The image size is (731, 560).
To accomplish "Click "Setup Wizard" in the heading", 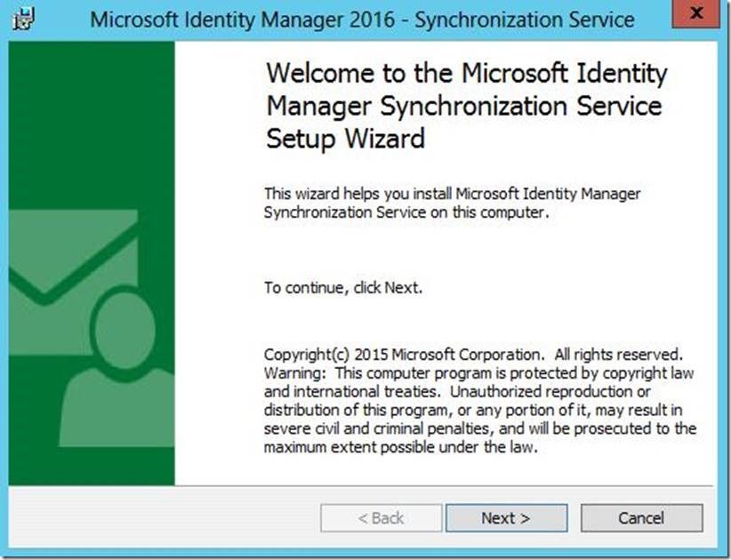I will pos(346,139).
